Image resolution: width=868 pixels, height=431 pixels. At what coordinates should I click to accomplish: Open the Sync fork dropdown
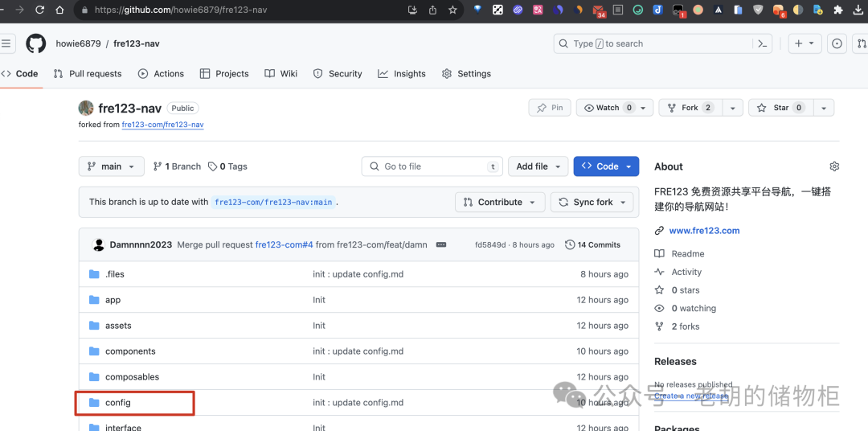pyautogui.click(x=592, y=202)
